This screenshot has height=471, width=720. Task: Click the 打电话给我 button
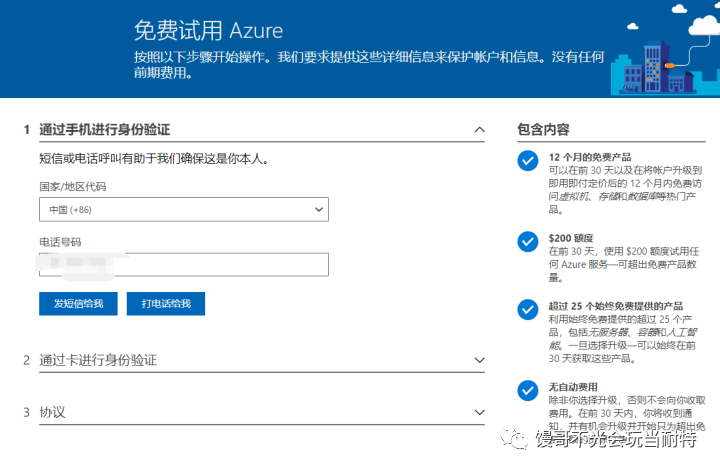166,303
